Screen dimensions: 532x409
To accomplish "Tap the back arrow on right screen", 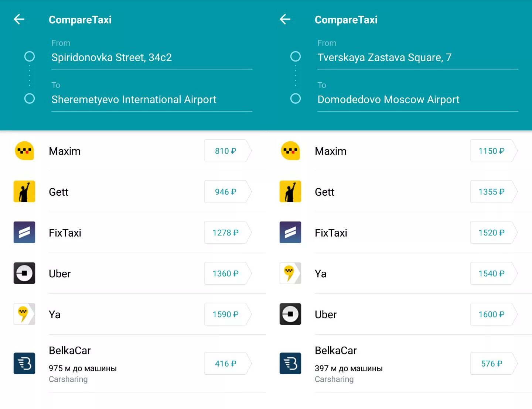I will pos(285,19).
